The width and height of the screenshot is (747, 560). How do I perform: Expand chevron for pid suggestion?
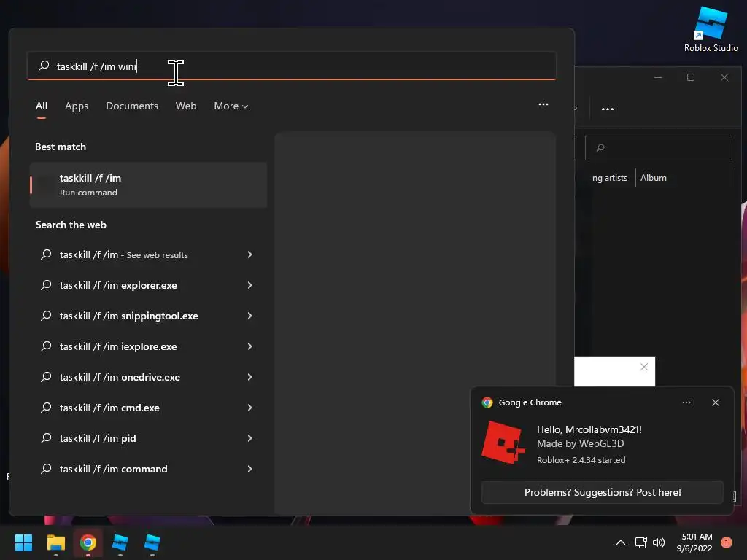[249, 438]
